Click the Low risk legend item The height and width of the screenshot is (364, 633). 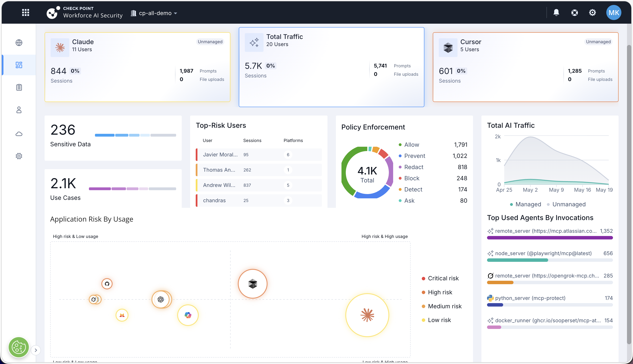436,320
